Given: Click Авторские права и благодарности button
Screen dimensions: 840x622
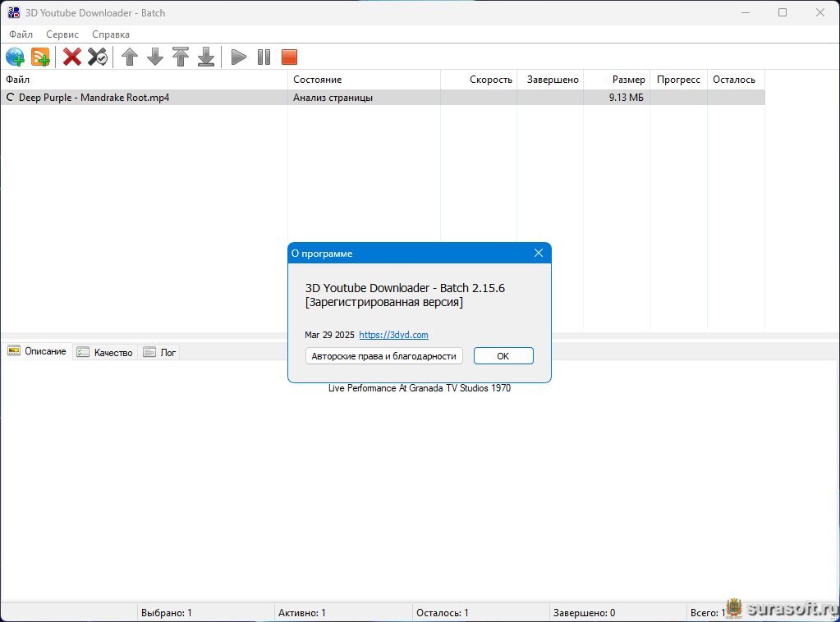Looking at the screenshot, I should 383,356.
